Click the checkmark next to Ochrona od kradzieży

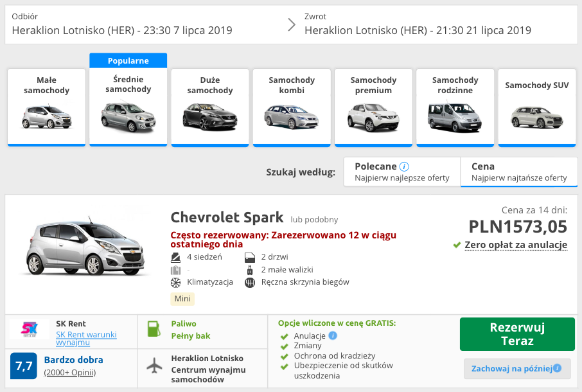coord(285,357)
